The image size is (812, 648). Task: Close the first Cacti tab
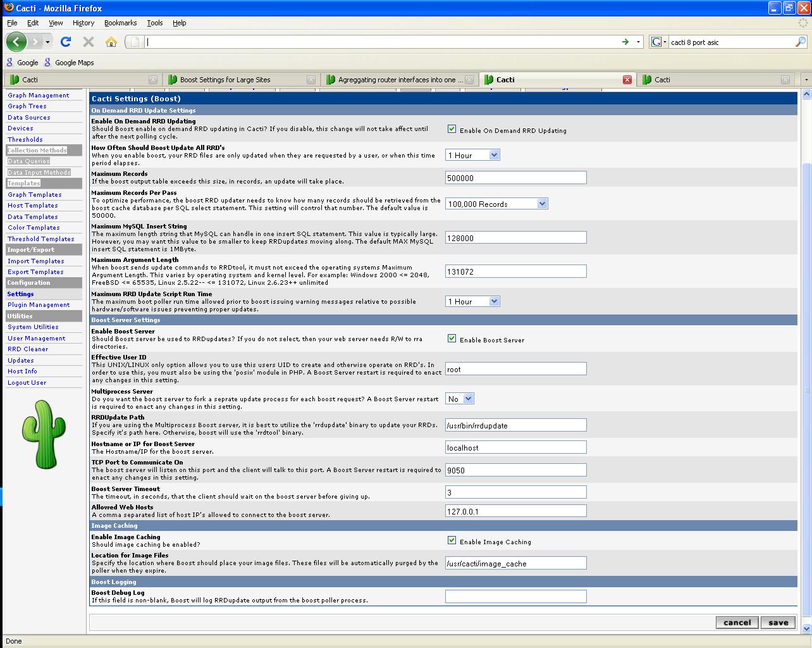pyautogui.click(x=153, y=80)
